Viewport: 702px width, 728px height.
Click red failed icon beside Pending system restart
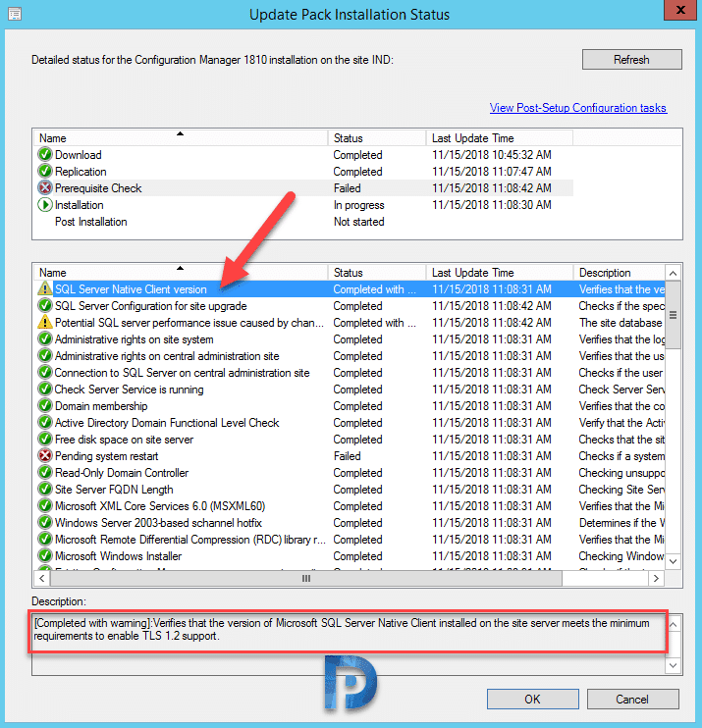pyautogui.click(x=44, y=456)
